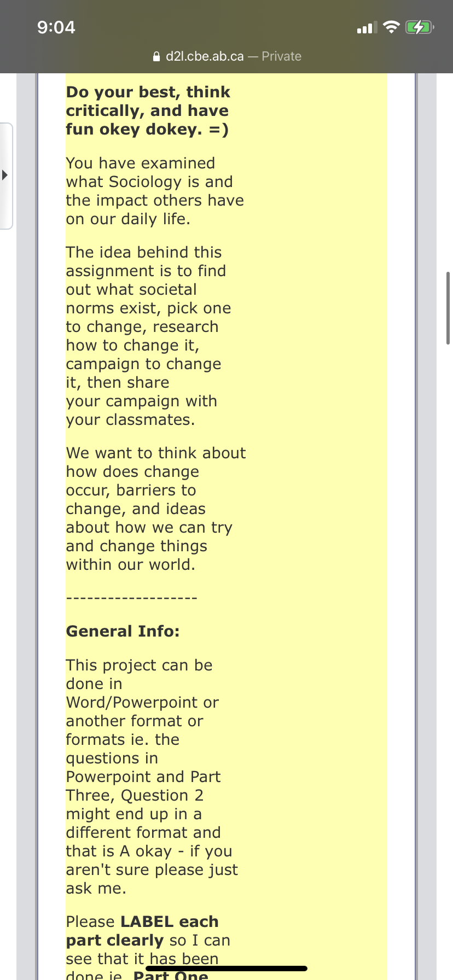Tap the d2l.cbe.ab.ca address field
This screenshot has width=453, height=980.
[205, 56]
